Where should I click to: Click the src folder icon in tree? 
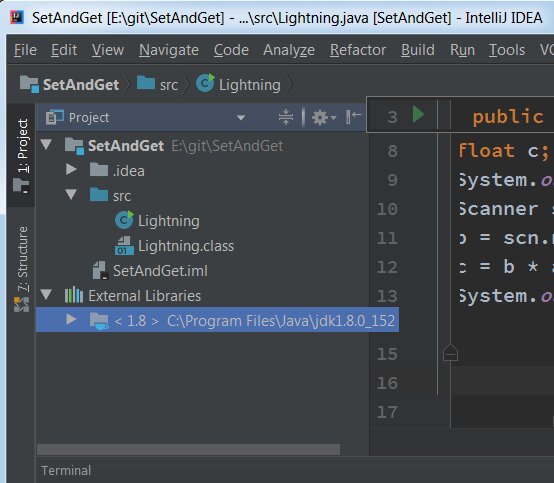point(99,194)
